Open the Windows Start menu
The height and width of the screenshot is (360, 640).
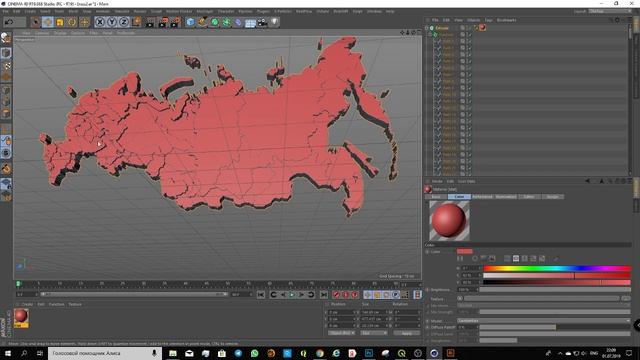click(8, 353)
